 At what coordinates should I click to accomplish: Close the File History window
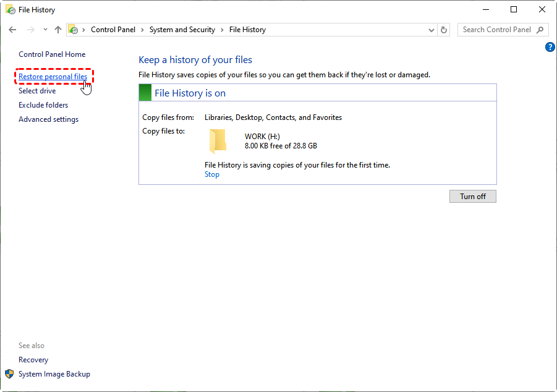point(542,10)
